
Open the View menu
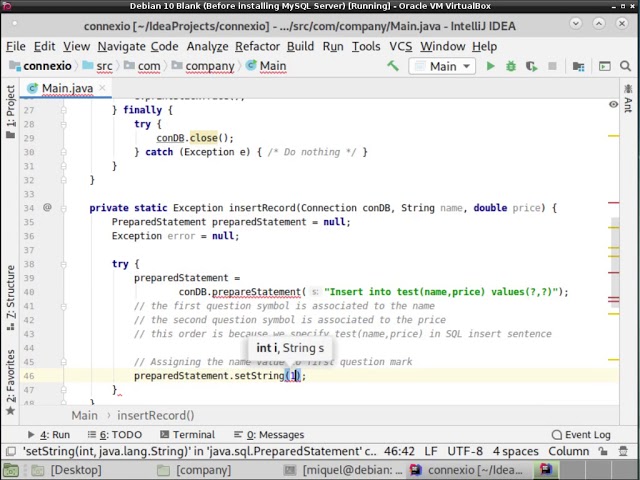(x=76, y=47)
